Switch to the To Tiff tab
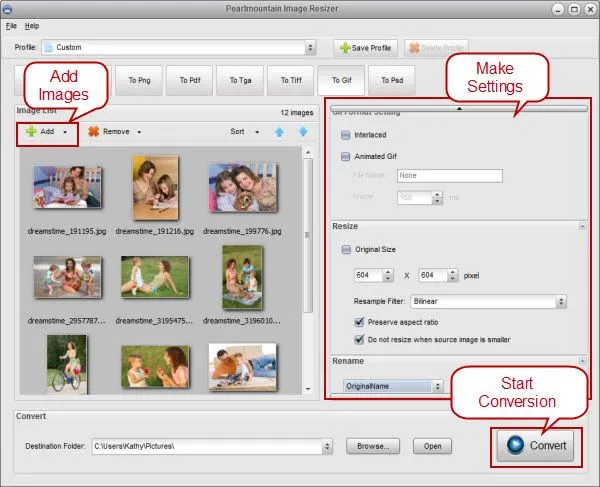 click(291, 80)
